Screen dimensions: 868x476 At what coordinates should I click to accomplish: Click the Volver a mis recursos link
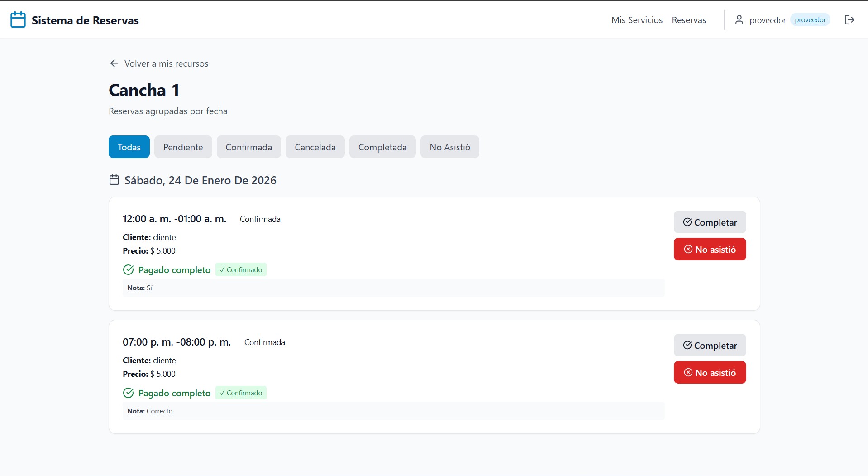166,63
